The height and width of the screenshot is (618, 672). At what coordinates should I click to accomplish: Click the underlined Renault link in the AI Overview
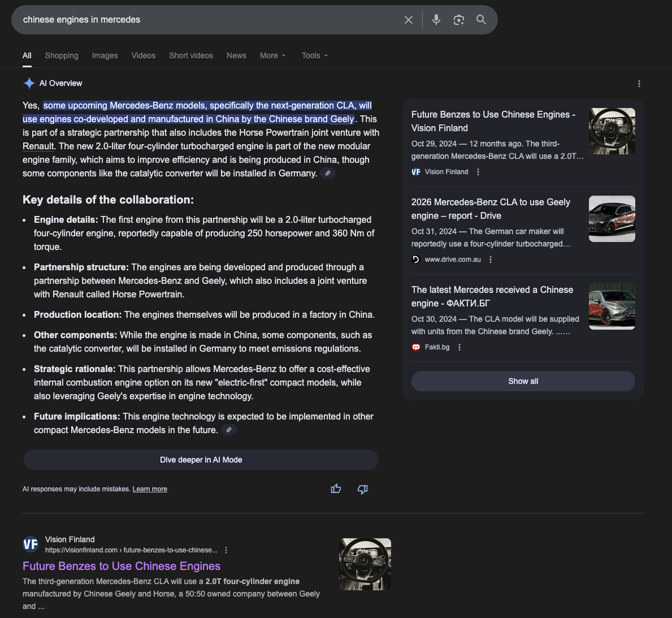(38, 146)
